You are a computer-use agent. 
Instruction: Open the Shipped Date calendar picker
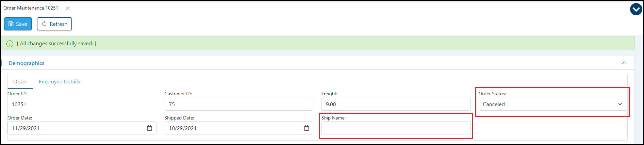click(x=307, y=128)
